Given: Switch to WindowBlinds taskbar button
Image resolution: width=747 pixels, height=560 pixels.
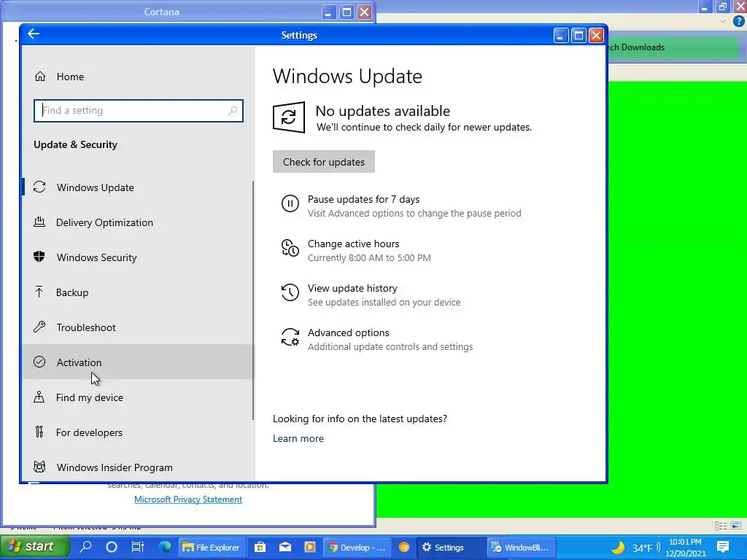Looking at the screenshot, I should tap(521, 547).
